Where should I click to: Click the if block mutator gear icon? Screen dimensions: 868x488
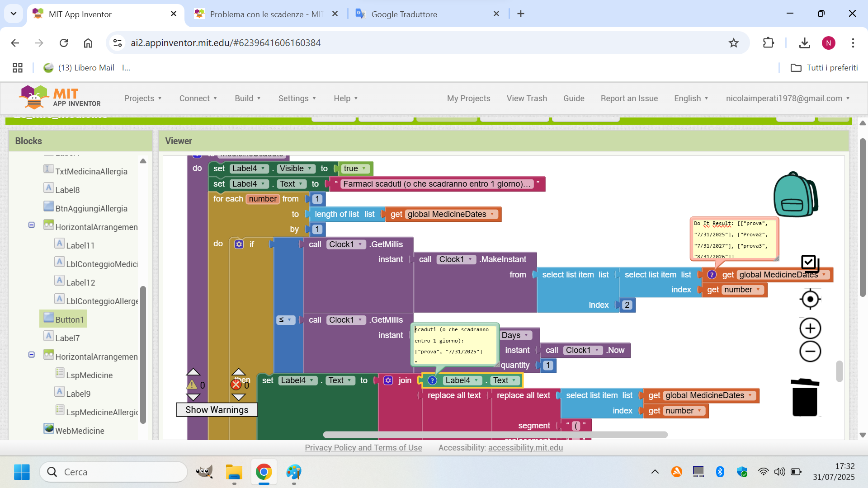(239, 244)
